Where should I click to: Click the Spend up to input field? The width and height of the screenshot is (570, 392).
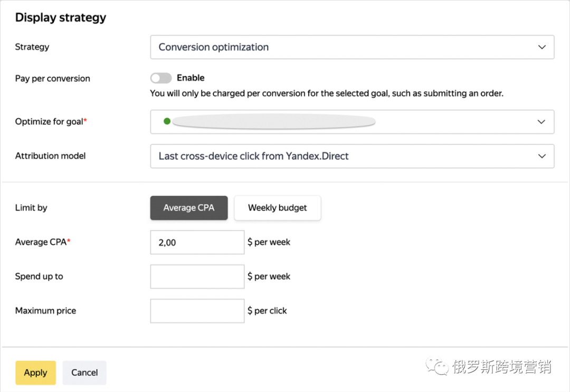(197, 276)
